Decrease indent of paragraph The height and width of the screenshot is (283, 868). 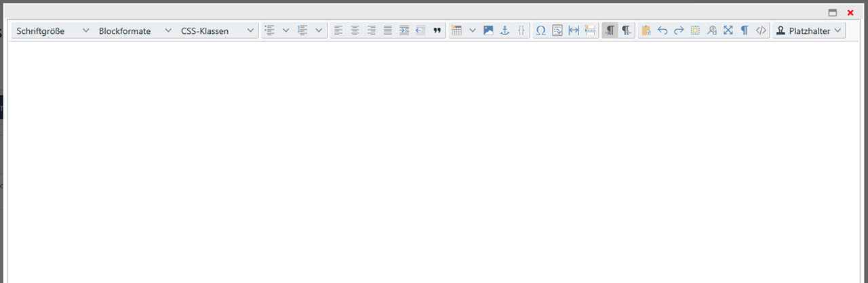[x=420, y=30]
